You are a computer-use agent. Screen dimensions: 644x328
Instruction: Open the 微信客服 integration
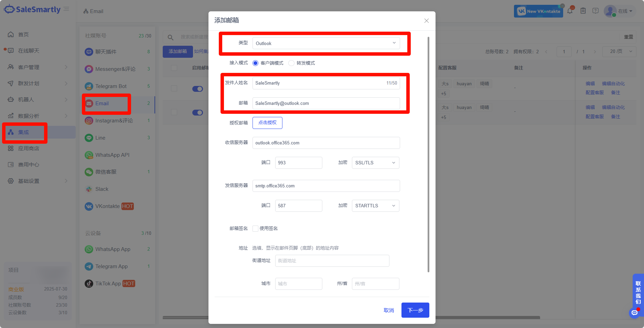(x=106, y=172)
